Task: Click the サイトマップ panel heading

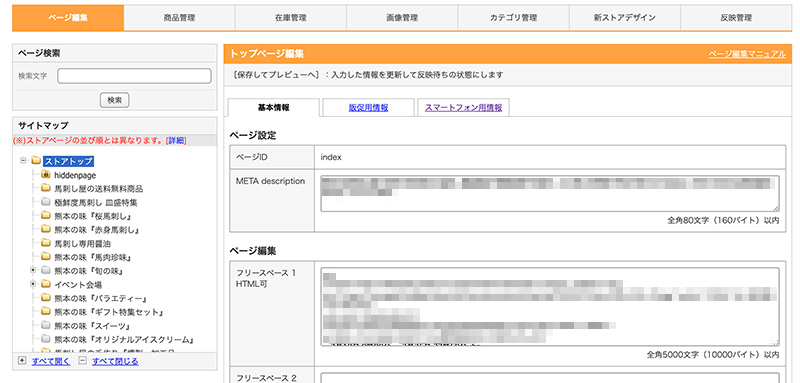Action: tap(43, 125)
